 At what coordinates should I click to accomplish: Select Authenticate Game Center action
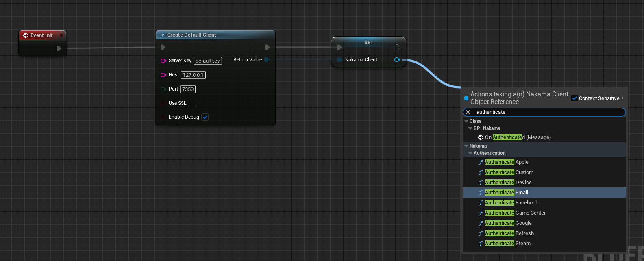coord(544,213)
